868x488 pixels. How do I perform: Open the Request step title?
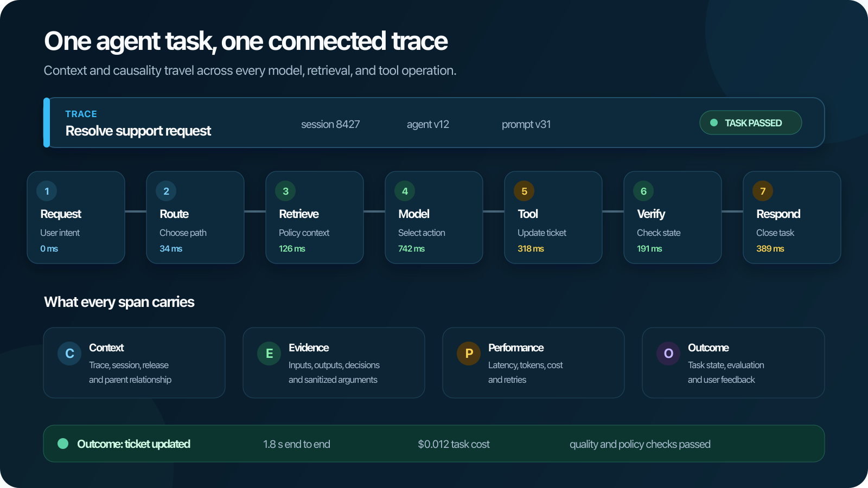[61, 214]
